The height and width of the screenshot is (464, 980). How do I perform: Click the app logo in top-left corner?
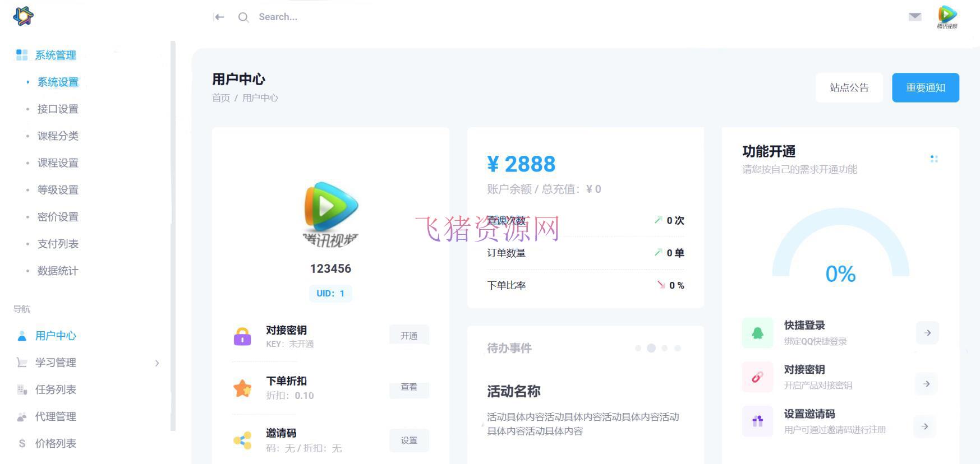[x=23, y=16]
